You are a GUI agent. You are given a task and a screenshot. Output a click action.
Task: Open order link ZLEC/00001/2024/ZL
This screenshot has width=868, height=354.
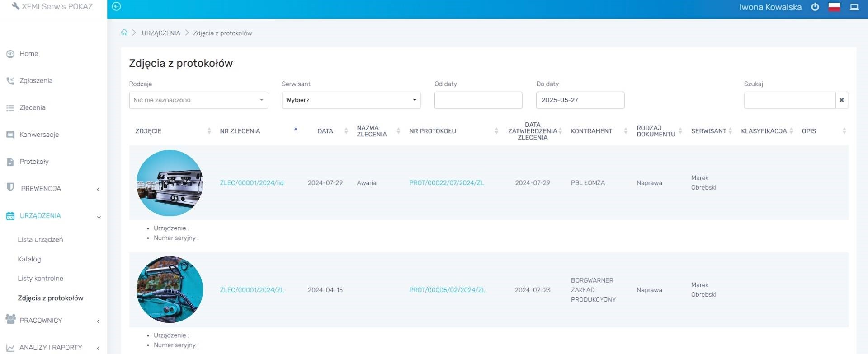pyautogui.click(x=252, y=290)
